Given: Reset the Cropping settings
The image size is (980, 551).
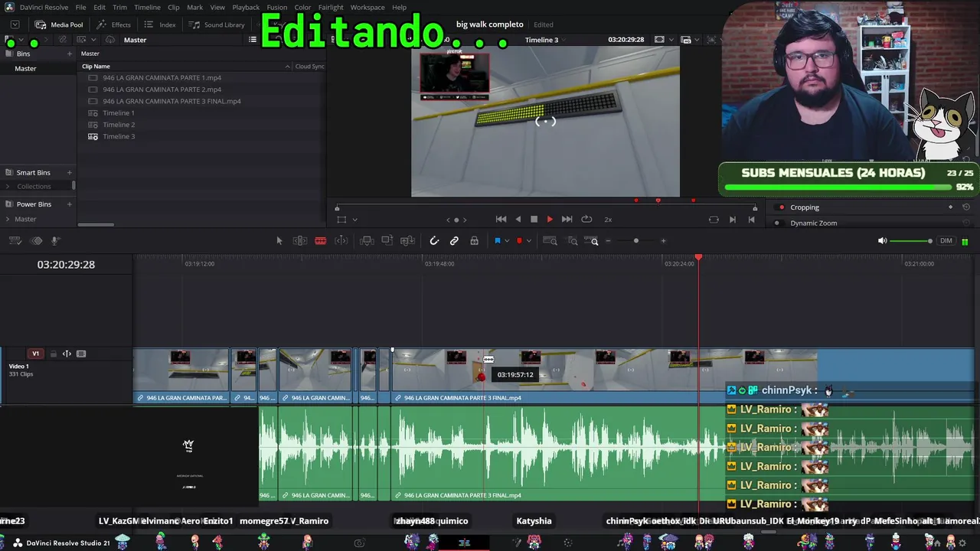Looking at the screenshot, I should tap(966, 207).
